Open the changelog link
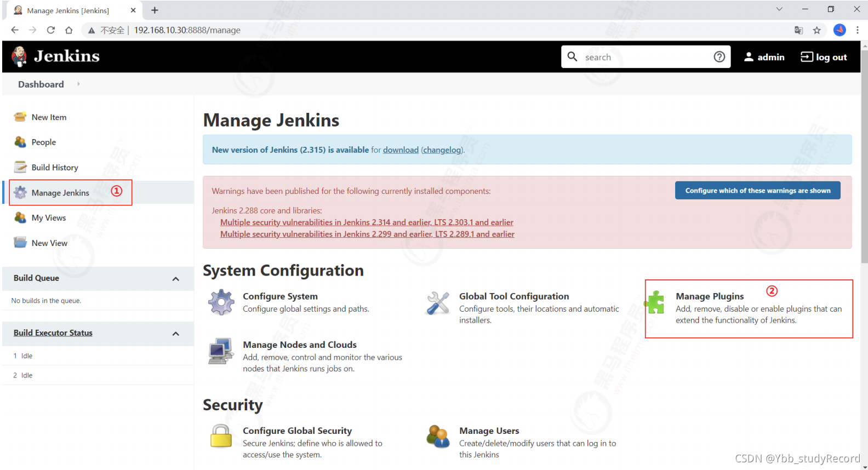868x470 pixels. click(x=442, y=150)
